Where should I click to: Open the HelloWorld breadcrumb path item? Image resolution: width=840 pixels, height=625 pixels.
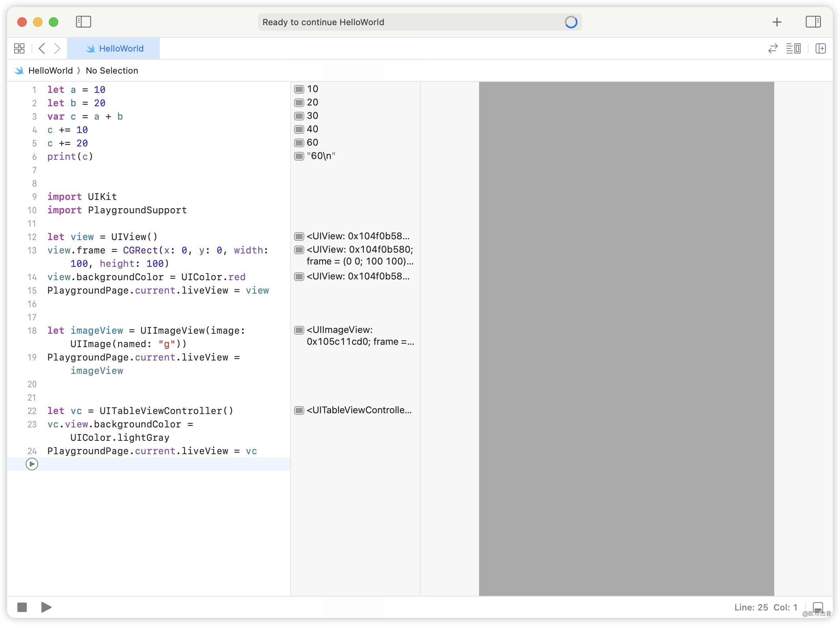coord(50,70)
